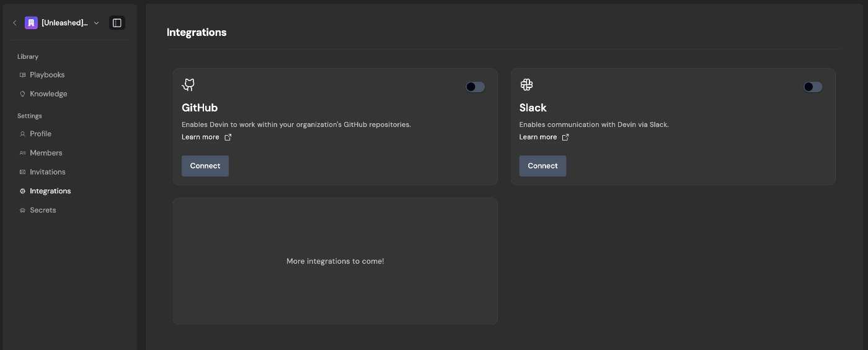The image size is (868, 350).
Task: Click the Members people icon
Action: click(x=23, y=153)
